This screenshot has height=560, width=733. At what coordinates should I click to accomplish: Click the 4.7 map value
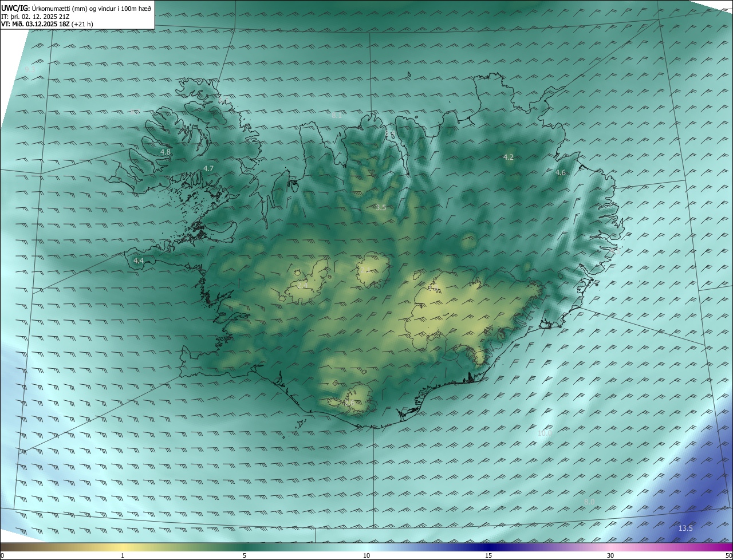[x=208, y=168]
